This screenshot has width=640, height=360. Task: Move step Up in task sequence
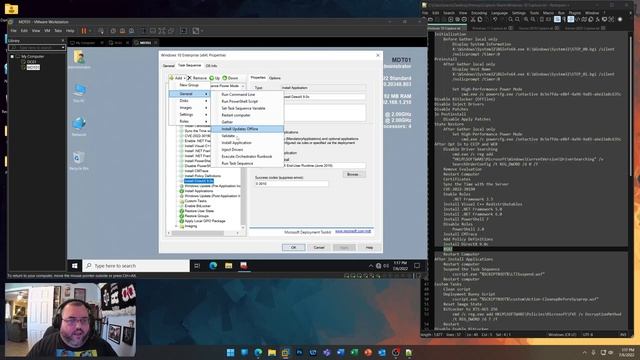click(x=215, y=78)
